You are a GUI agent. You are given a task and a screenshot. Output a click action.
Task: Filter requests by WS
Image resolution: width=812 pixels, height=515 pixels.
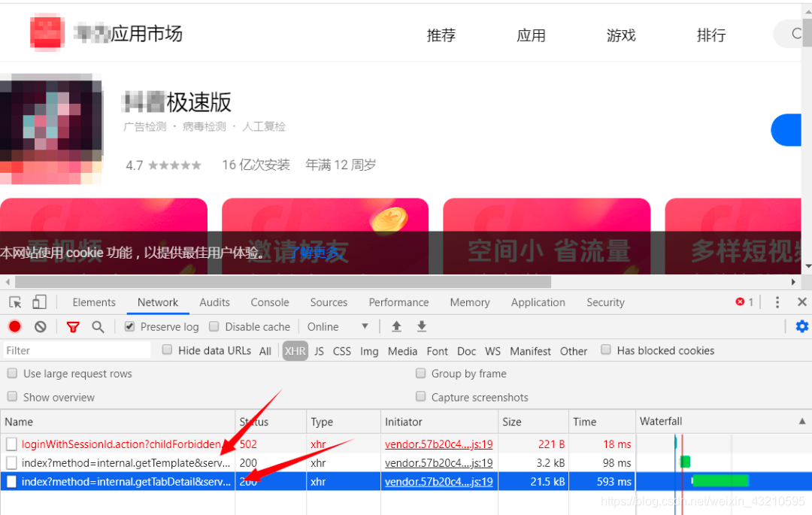pos(492,351)
